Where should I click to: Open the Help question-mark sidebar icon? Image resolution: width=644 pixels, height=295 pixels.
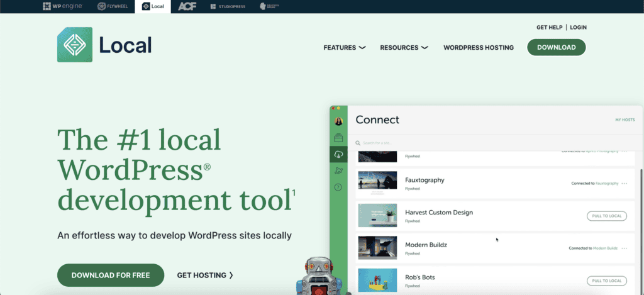click(338, 187)
